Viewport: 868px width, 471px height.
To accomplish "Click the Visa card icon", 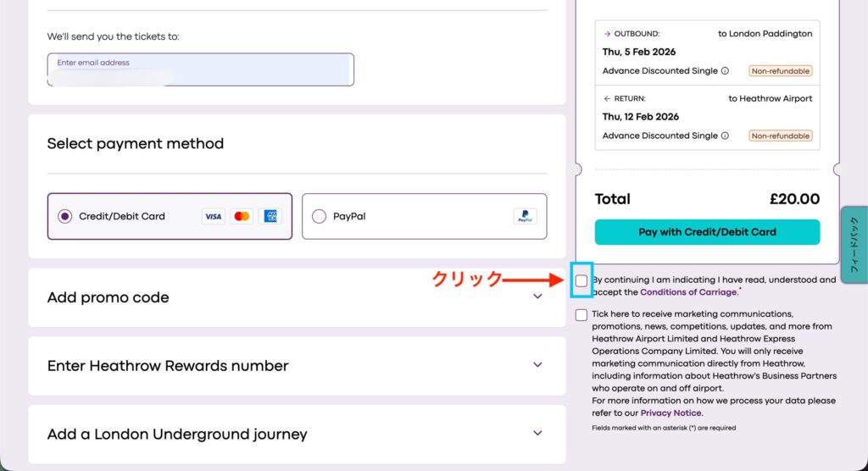I will click(214, 216).
